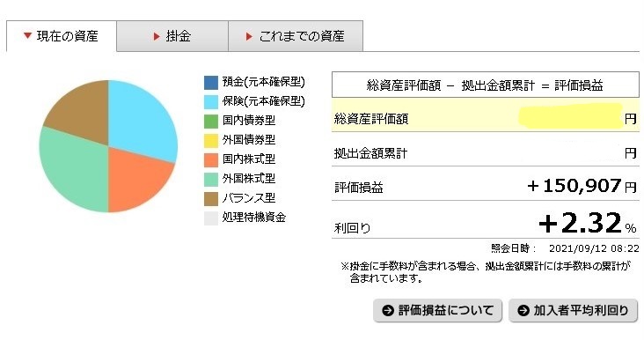
Task: Click the 外国株式型 legend label
Action: [x=249, y=179]
